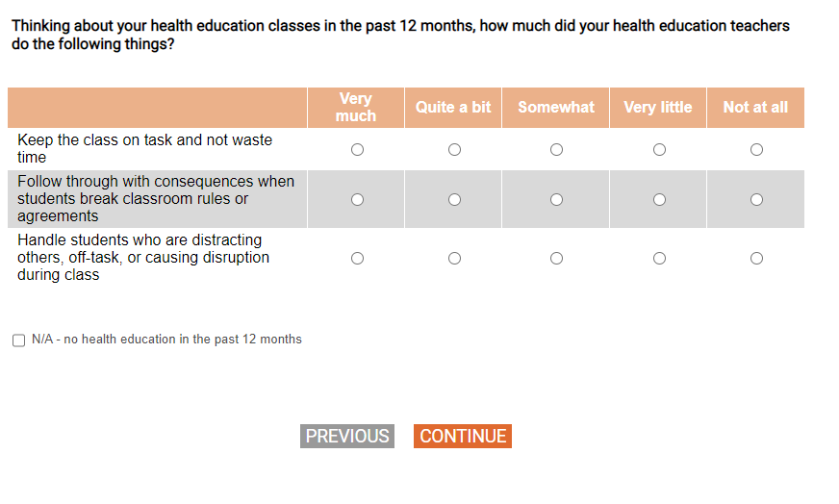Screen dimensions: 839x504
Task: Pick 'Somewhat' for follow through with consequences
Action: (556, 200)
